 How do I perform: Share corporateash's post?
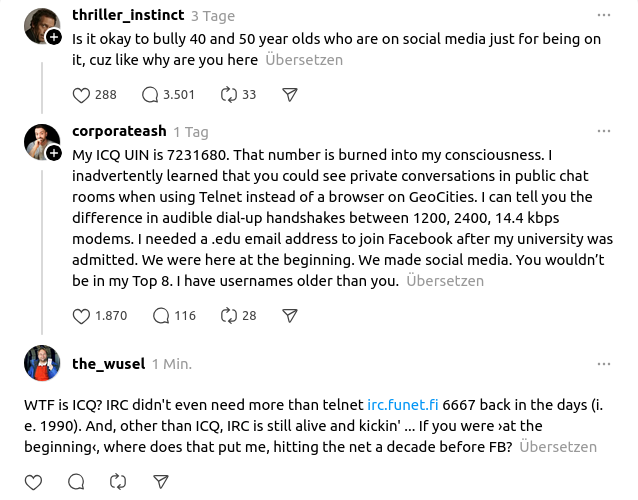pos(290,316)
